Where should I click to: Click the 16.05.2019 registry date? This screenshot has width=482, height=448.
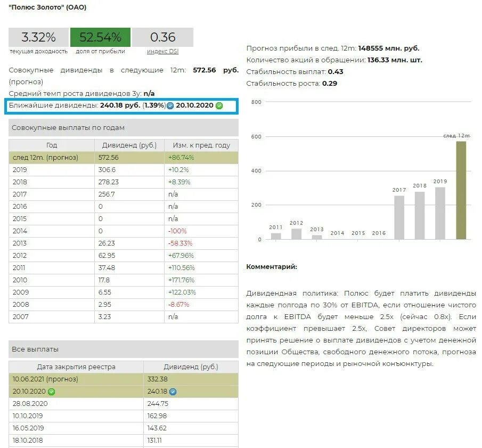click(28, 428)
